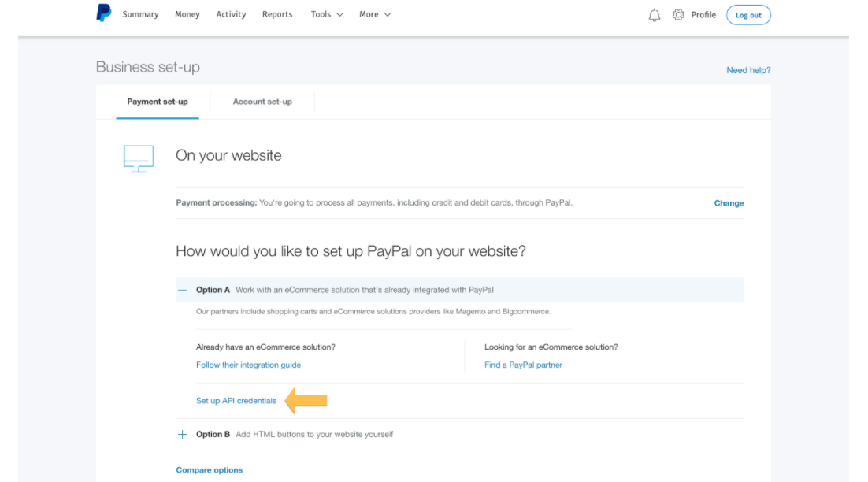This screenshot has width=868, height=482.
Task: Go to the Summary page
Action: tap(140, 14)
